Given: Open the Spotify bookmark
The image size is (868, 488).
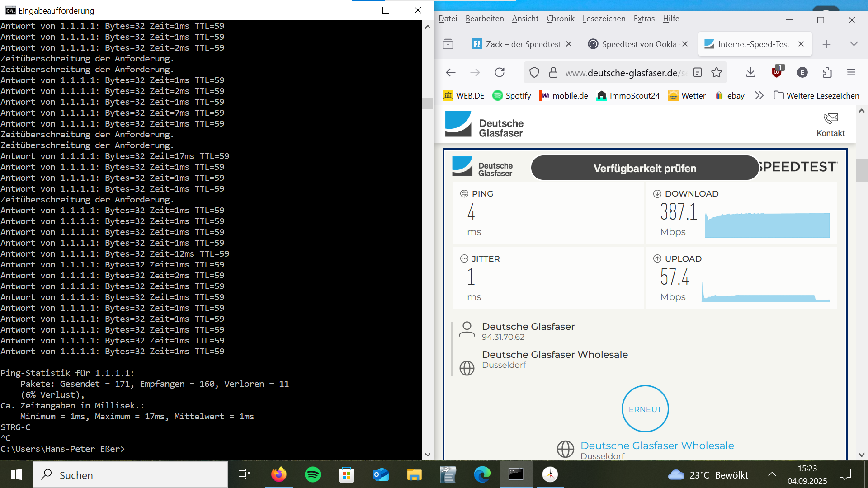Looking at the screenshot, I should 512,95.
